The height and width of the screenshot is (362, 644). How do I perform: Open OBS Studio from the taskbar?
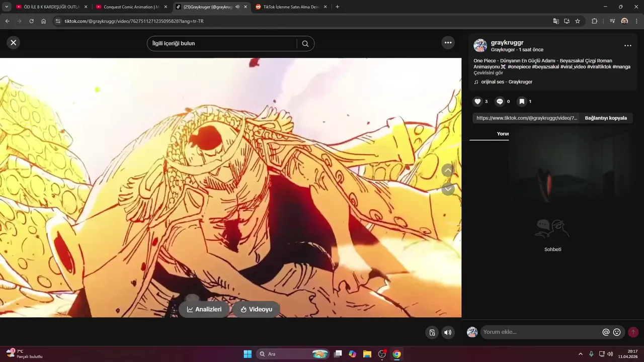click(x=382, y=354)
